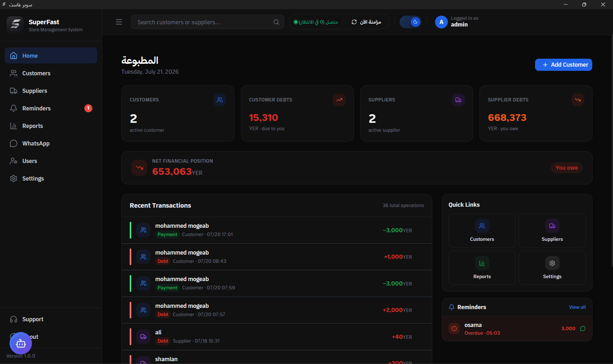Click the connection status indicator
613x364 pixels.
click(316, 22)
